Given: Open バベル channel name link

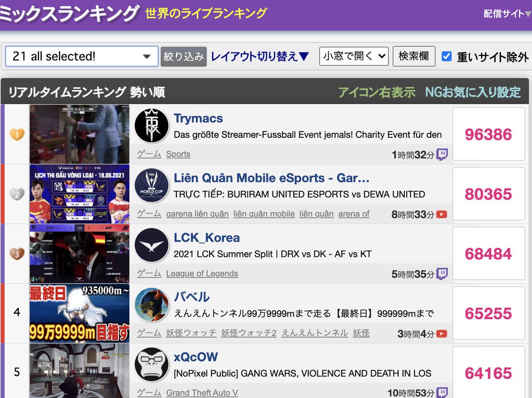Looking at the screenshot, I should tap(192, 297).
